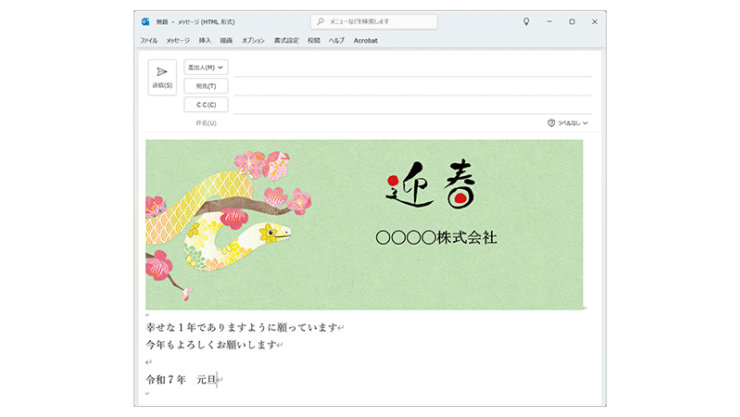The image size is (740, 417).
Task: Click the search magnifier icon
Action: tap(319, 21)
